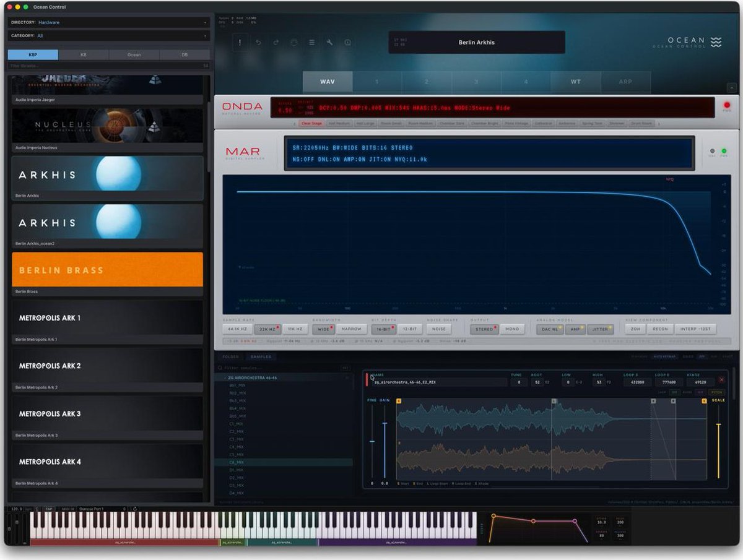
Task: Set output to STEREO
Action: pyautogui.click(x=484, y=329)
